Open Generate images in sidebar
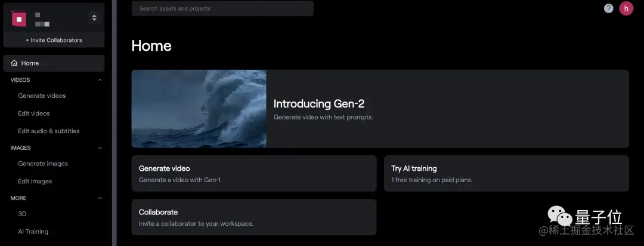 [43, 164]
